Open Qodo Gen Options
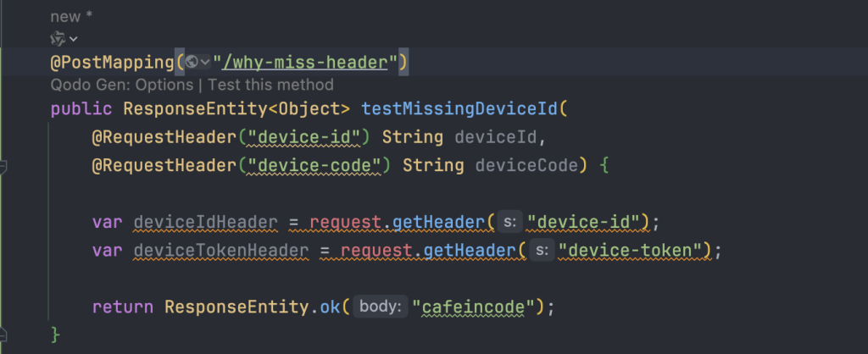This screenshot has width=868, height=354. 122,85
